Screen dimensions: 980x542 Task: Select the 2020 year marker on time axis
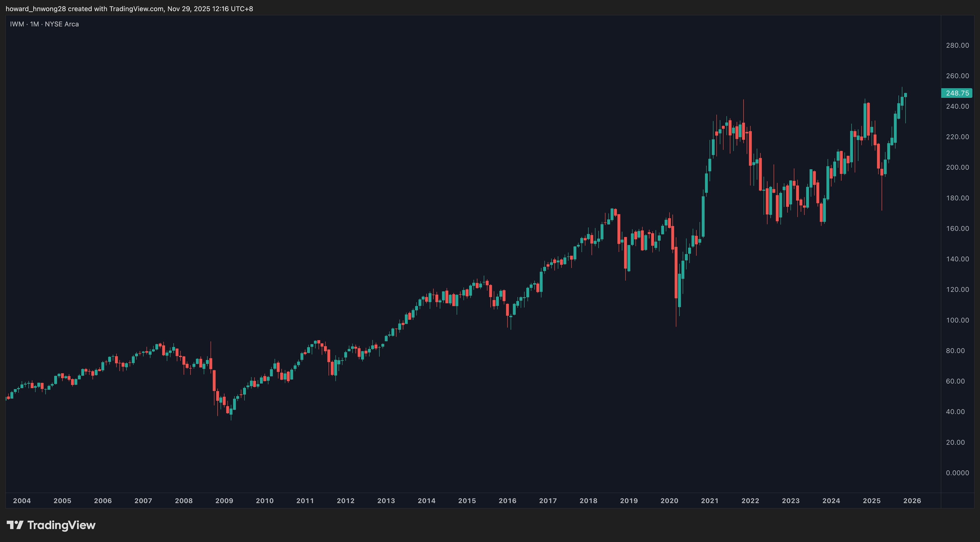669,501
